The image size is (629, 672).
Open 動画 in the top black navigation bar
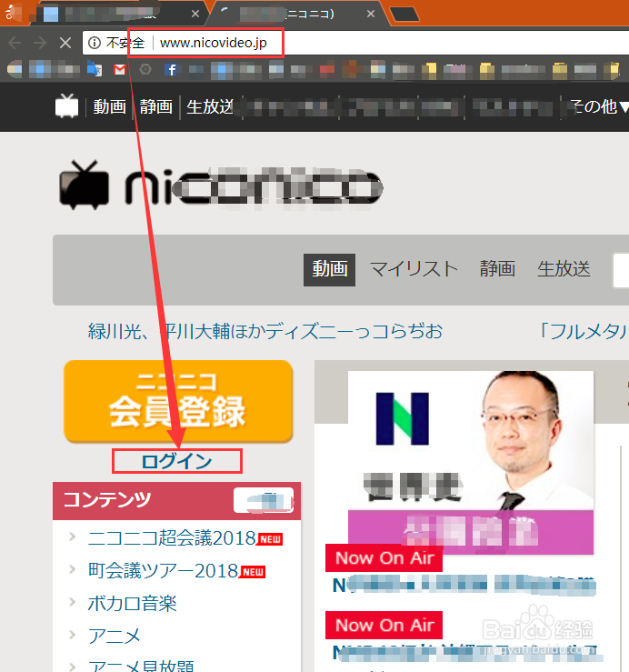(x=110, y=106)
